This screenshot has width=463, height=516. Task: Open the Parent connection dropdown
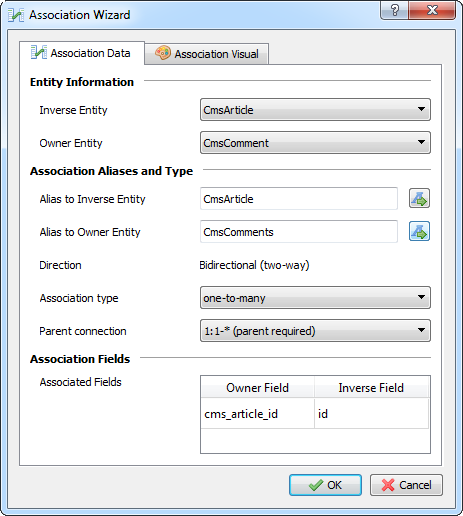point(315,331)
